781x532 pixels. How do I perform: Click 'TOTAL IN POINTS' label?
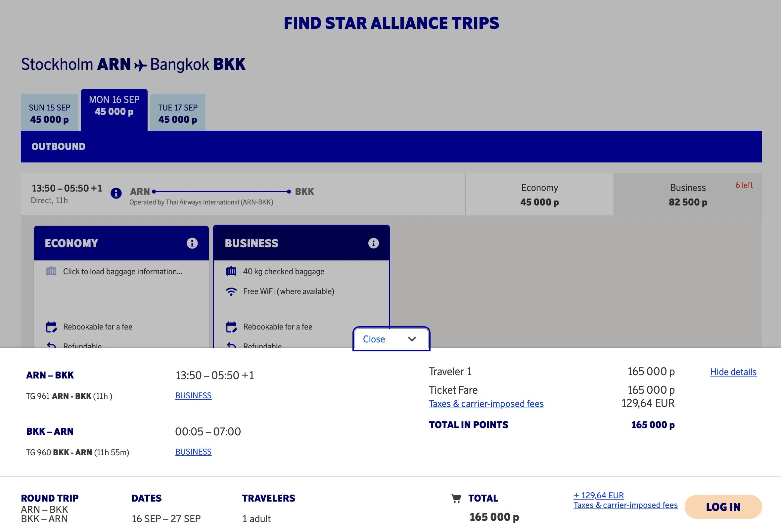[x=469, y=425]
